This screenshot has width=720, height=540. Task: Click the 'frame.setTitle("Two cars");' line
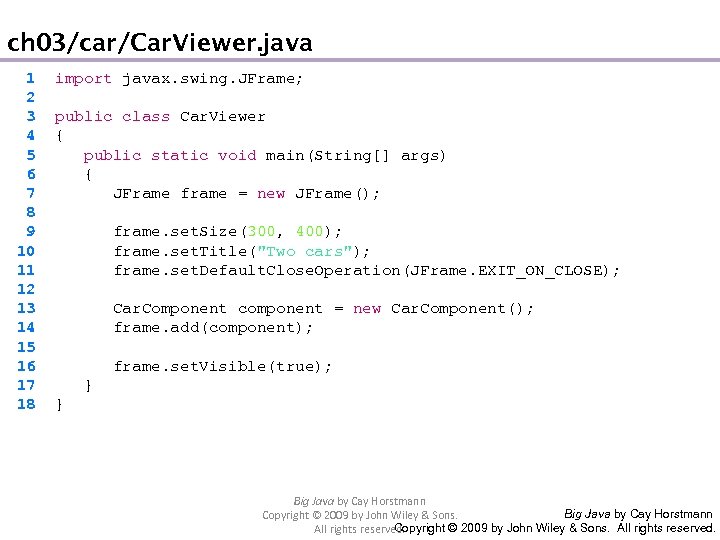click(x=242, y=252)
